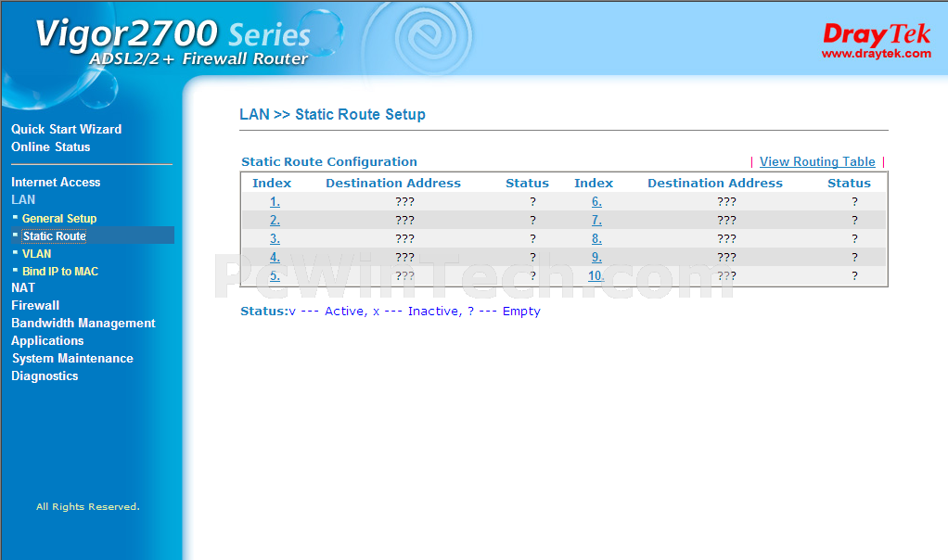Open static route index 2
Screen dimensions: 948x560
pyautogui.click(x=275, y=220)
